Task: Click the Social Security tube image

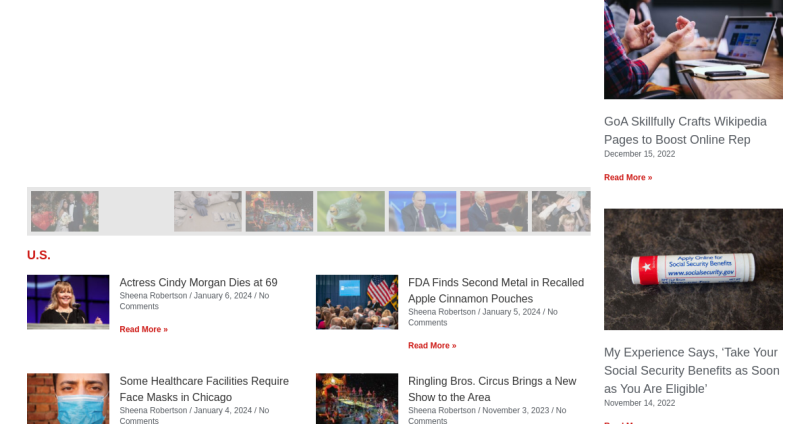Action: click(x=693, y=269)
